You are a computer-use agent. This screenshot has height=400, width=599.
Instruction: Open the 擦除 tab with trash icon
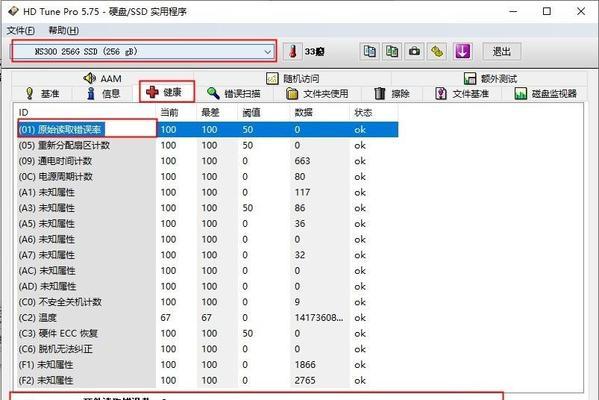[x=392, y=93]
